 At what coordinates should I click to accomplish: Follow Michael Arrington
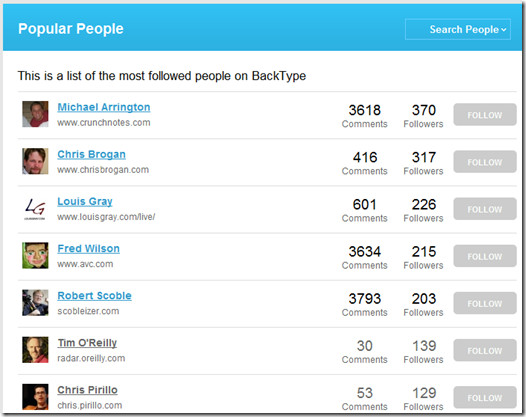click(485, 115)
